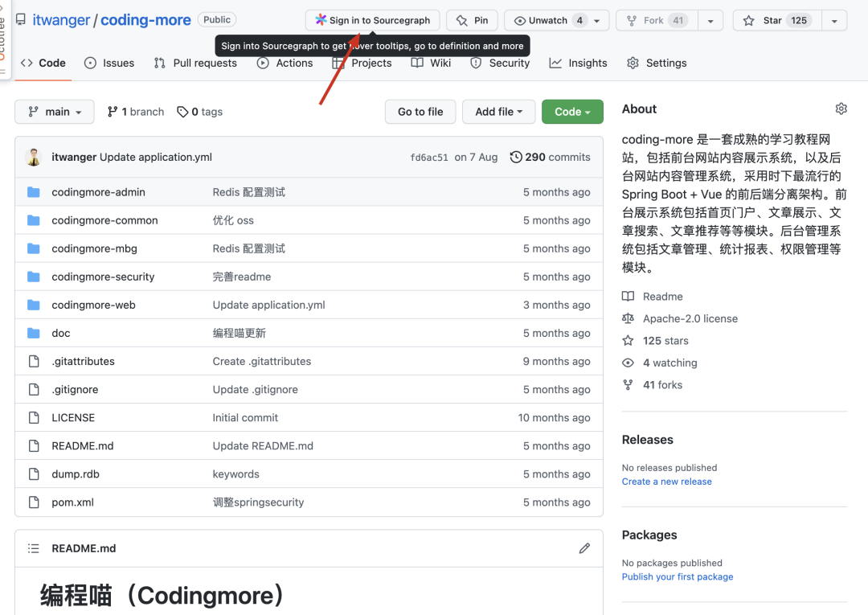Open commit hash fd6ac51
Image resolution: width=868 pixels, height=615 pixels.
429,158
